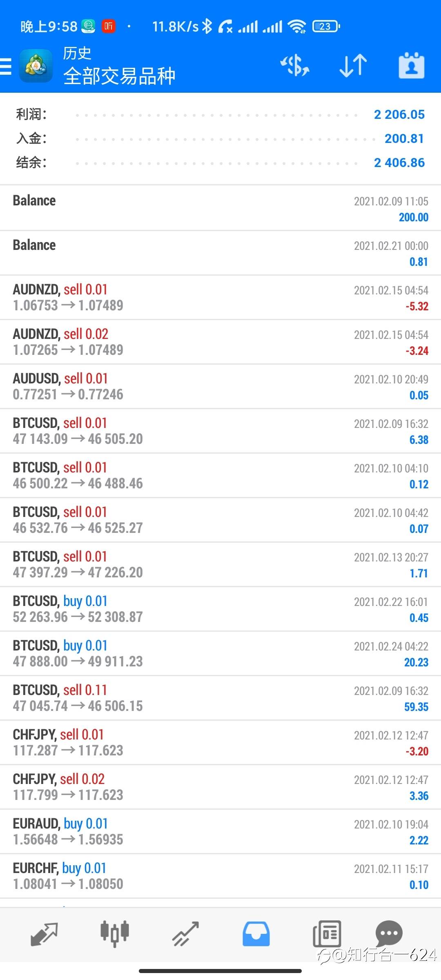Open the symbol filter currency icon
Image resolution: width=441 pixels, height=980 pixels.
295,66
